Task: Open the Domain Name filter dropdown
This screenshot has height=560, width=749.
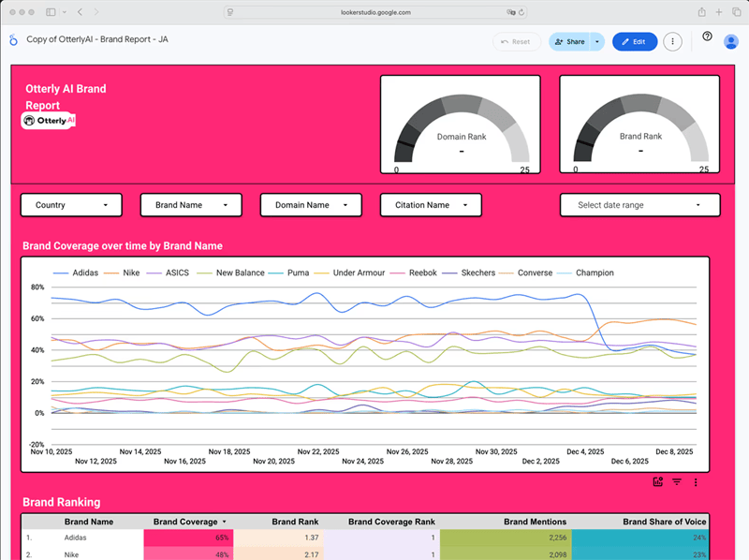Action: [311, 205]
